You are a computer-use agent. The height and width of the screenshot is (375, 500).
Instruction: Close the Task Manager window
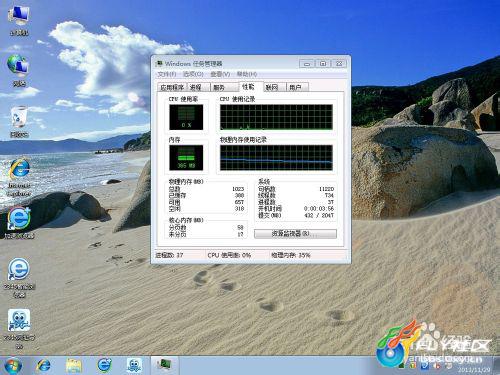[x=339, y=63]
